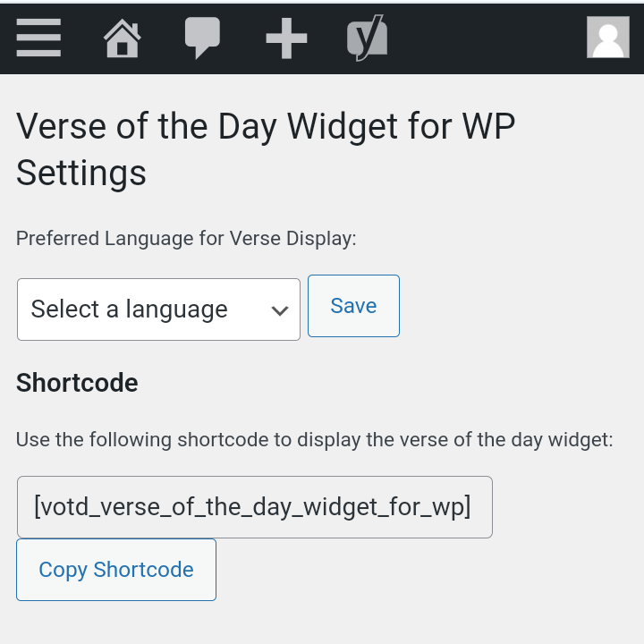
Task: Click the word Settings in page heading
Action: tap(80, 174)
